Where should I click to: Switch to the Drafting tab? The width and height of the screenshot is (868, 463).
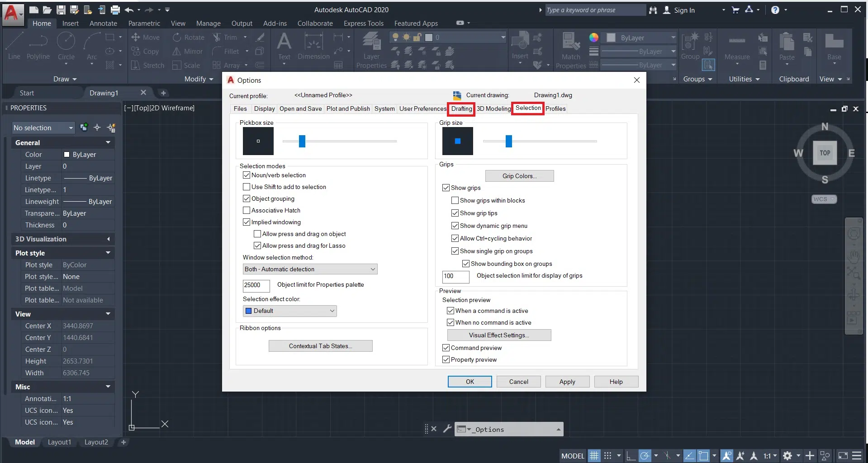[461, 109]
